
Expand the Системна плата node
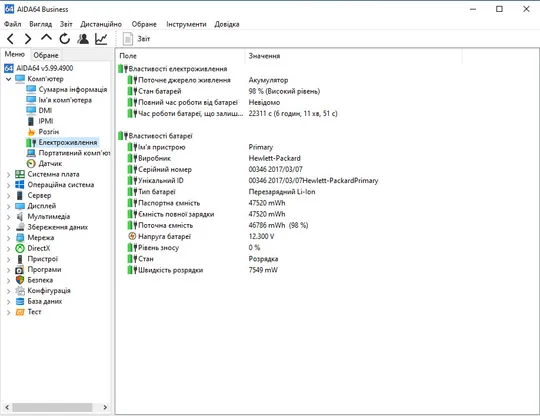(9, 175)
